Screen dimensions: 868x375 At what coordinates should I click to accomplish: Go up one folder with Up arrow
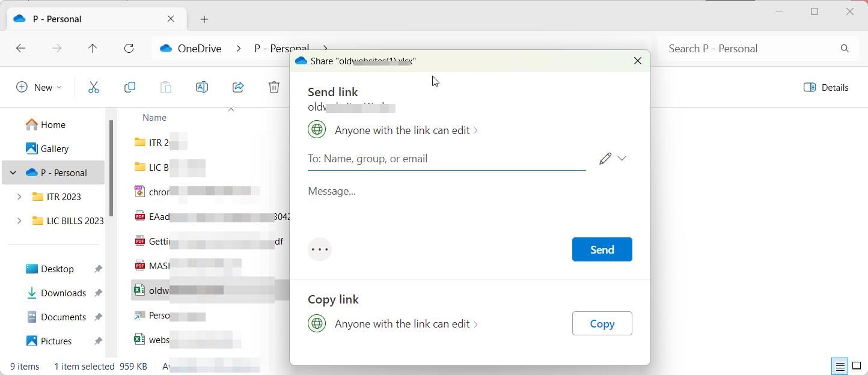tap(93, 49)
